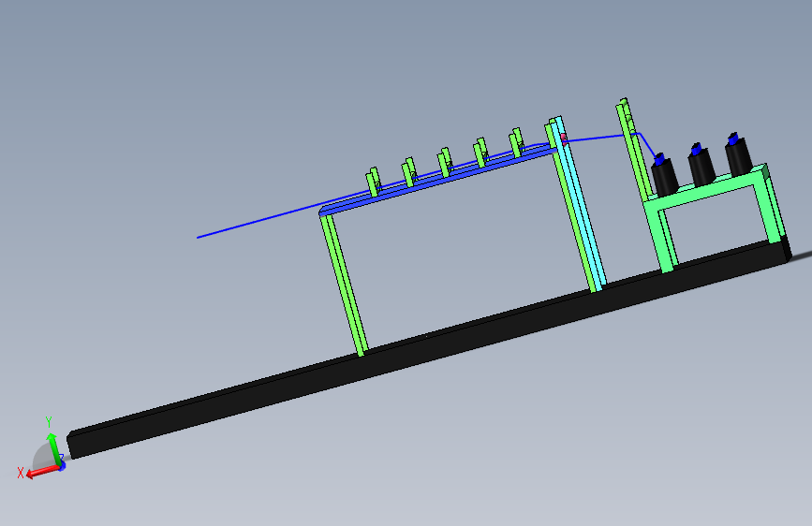Select the small pink part on cyan post
Screen dimensions: 812x526
564,138
